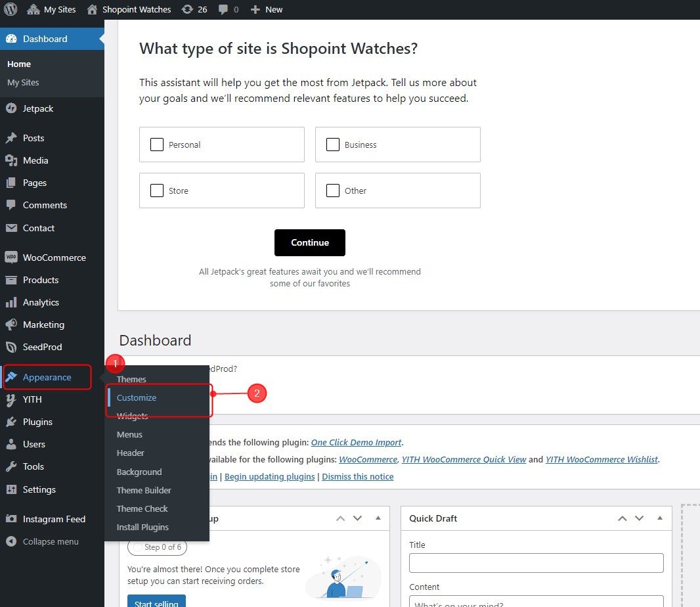Open Background under Appearance
Viewport: 700px width, 607px height.
[139, 472]
